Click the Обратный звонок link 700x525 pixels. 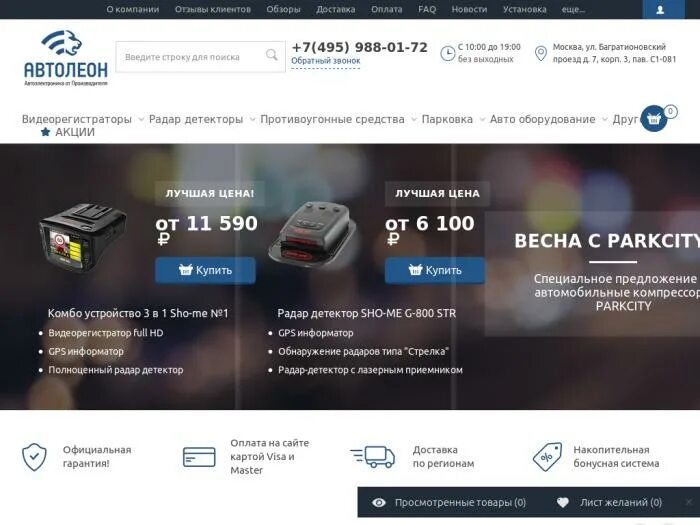(325, 61)
